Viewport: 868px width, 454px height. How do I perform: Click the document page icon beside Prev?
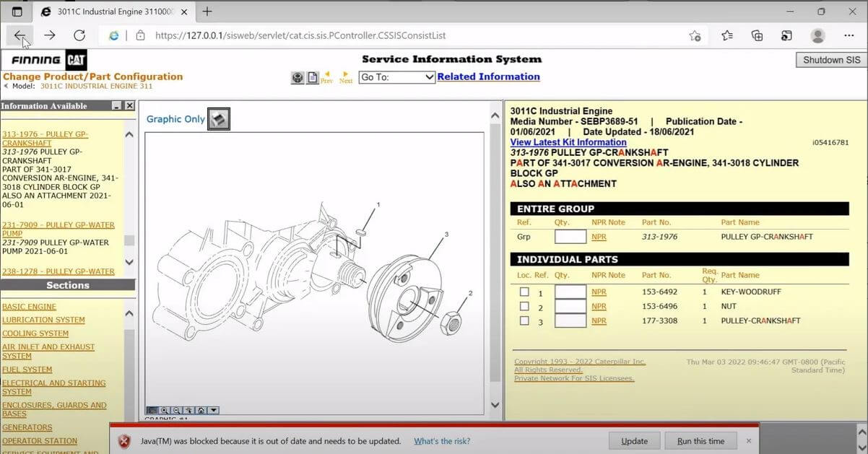[x=313, y=78]
